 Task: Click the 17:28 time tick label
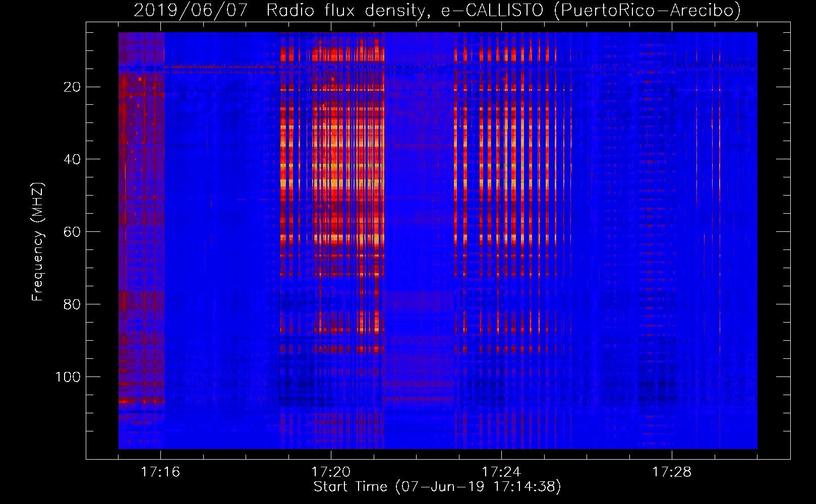(672, 472)
